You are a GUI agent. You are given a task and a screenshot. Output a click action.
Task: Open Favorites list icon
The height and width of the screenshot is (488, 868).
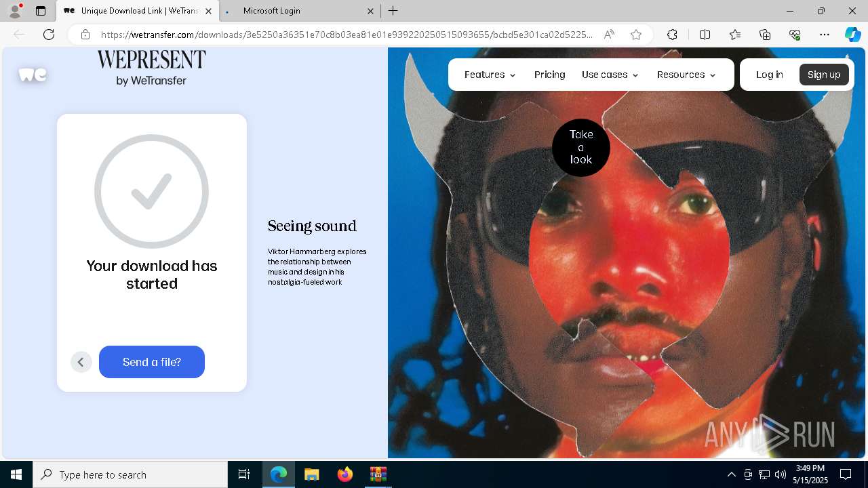coord(735,35)
